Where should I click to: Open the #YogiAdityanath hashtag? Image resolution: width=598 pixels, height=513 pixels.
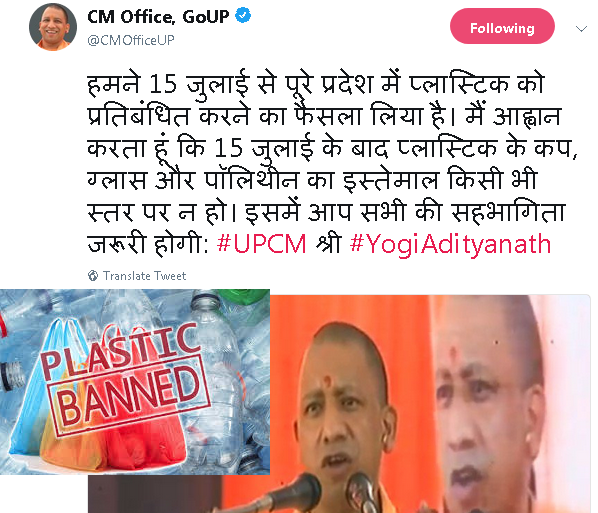tap(450, 244)
